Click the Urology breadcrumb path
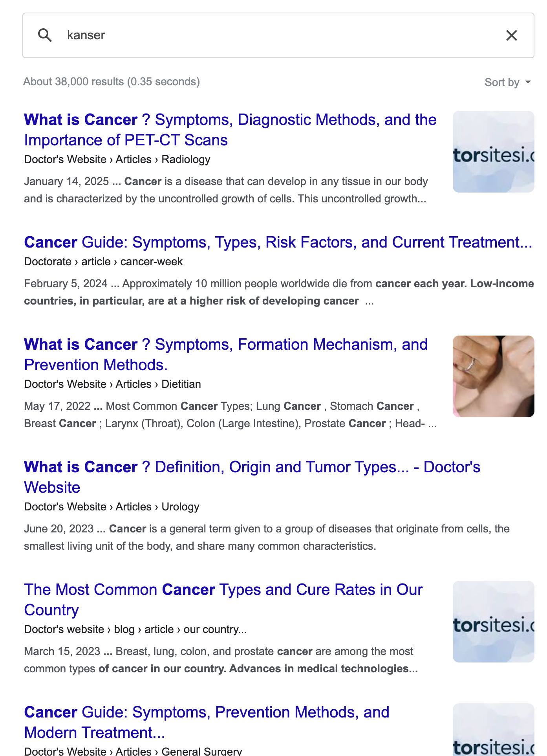Viewport: 547px width, 756px height. (112, 506)
